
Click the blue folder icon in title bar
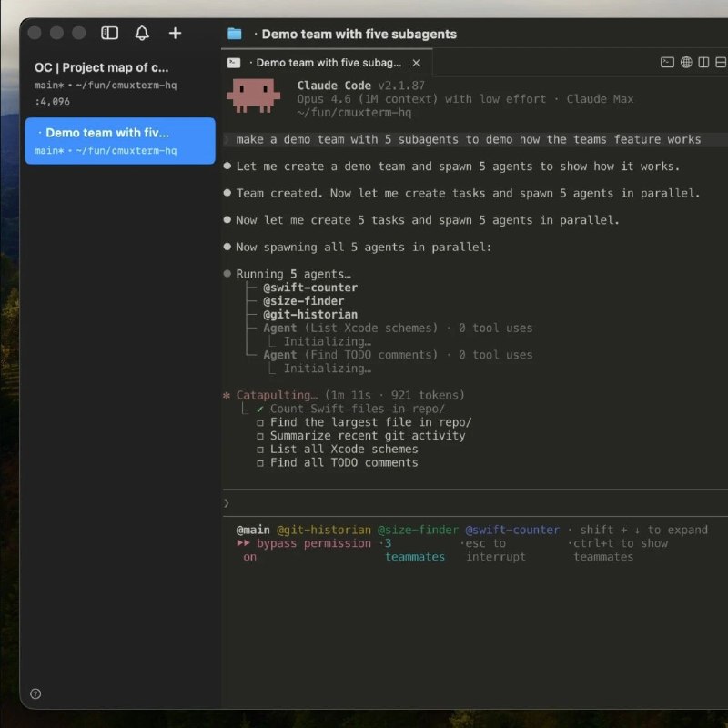[235, 34]
